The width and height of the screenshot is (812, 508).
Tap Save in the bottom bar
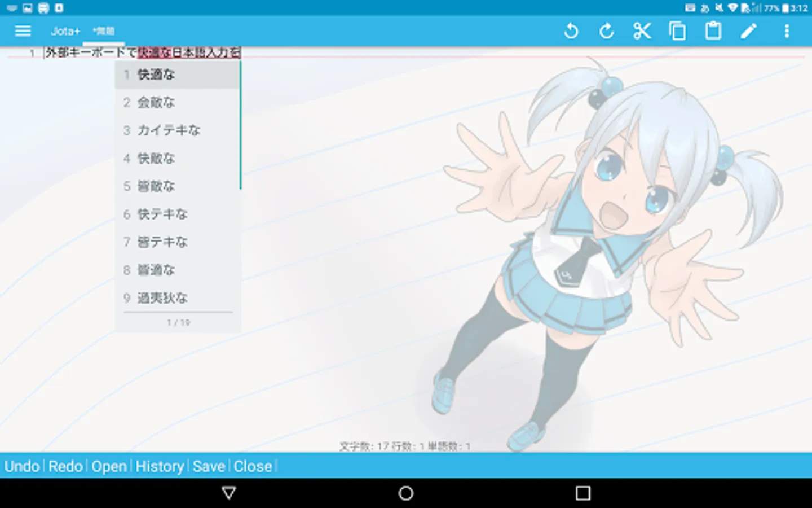point(209,466)
